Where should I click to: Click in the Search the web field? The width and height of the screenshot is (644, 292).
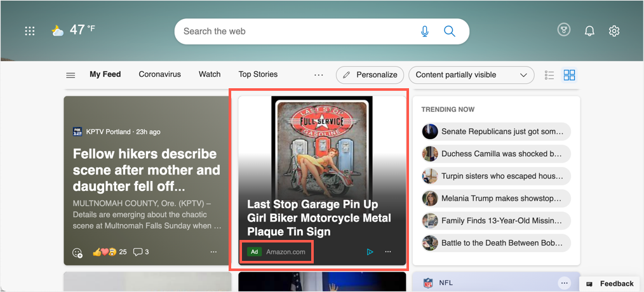pyautogui.click(x=292, y=31)
